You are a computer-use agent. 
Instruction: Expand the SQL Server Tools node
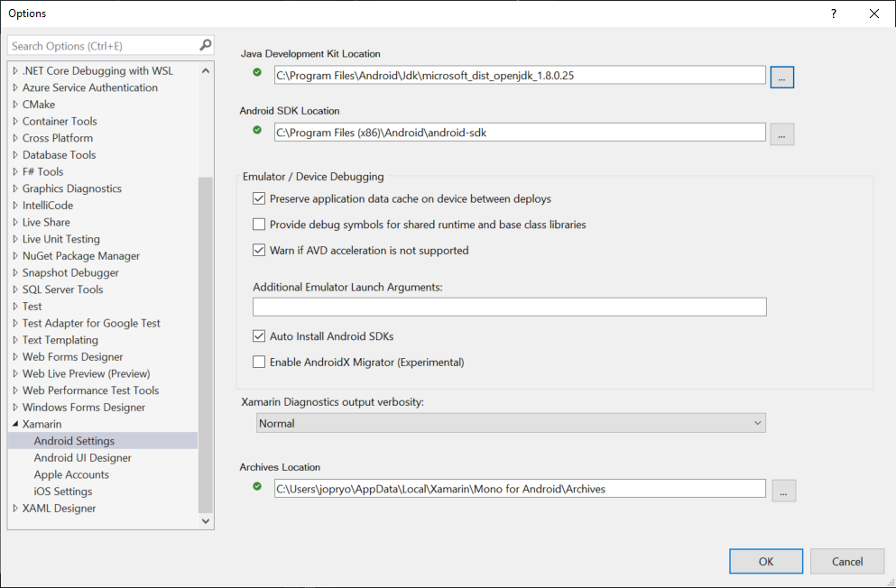(x=15, y=289)
